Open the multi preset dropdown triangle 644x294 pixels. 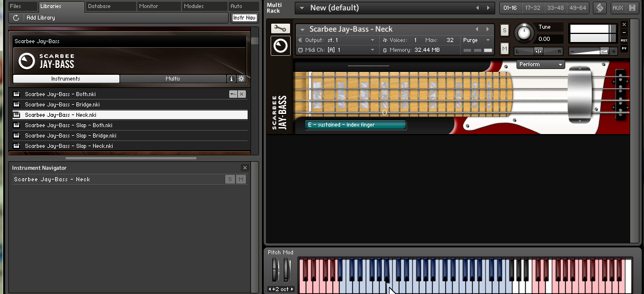pyautogui.click(x=302, y=8)
